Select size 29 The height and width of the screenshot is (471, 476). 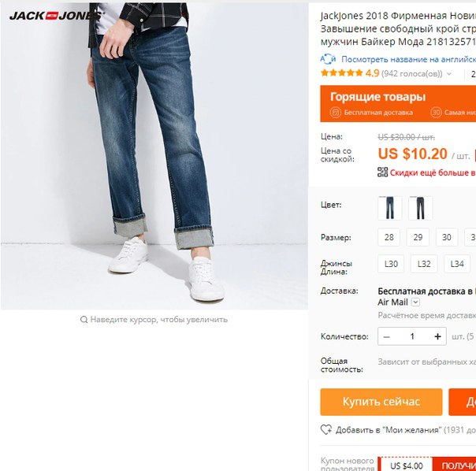click(x=418, y=237)
